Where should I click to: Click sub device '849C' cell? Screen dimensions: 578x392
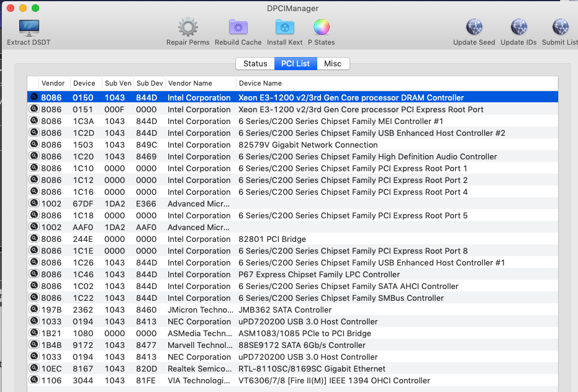pos(146,145)
